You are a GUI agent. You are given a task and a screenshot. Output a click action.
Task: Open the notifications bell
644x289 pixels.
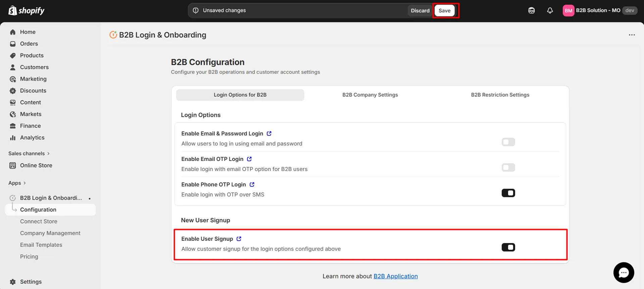550,10
